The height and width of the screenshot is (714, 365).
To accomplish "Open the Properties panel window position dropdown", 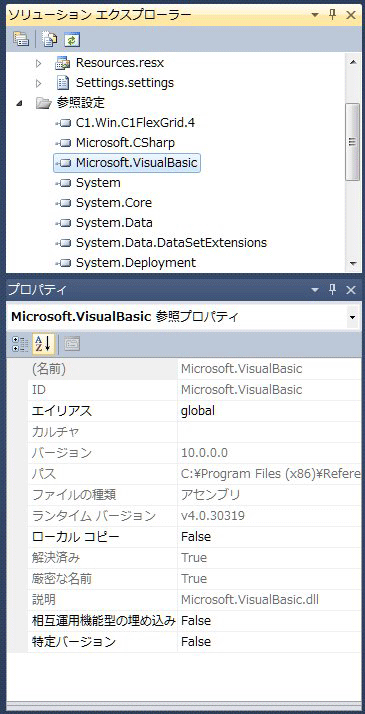I will point(315,290).
